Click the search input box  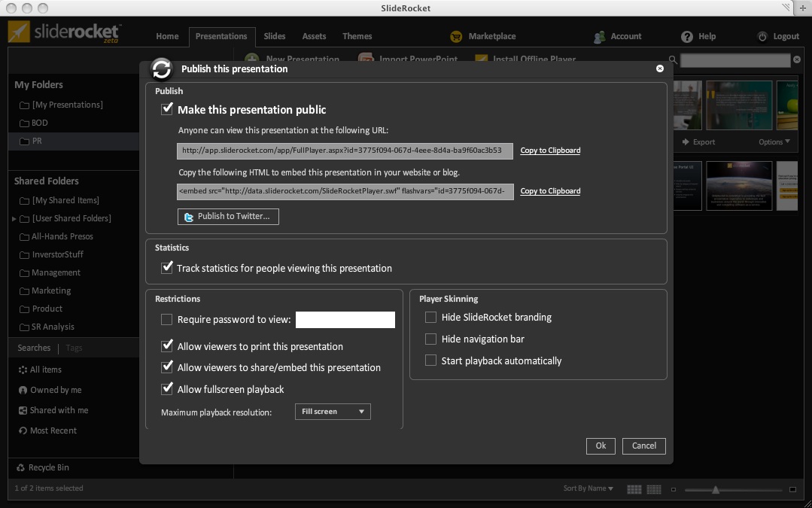[x=735, y=60]
